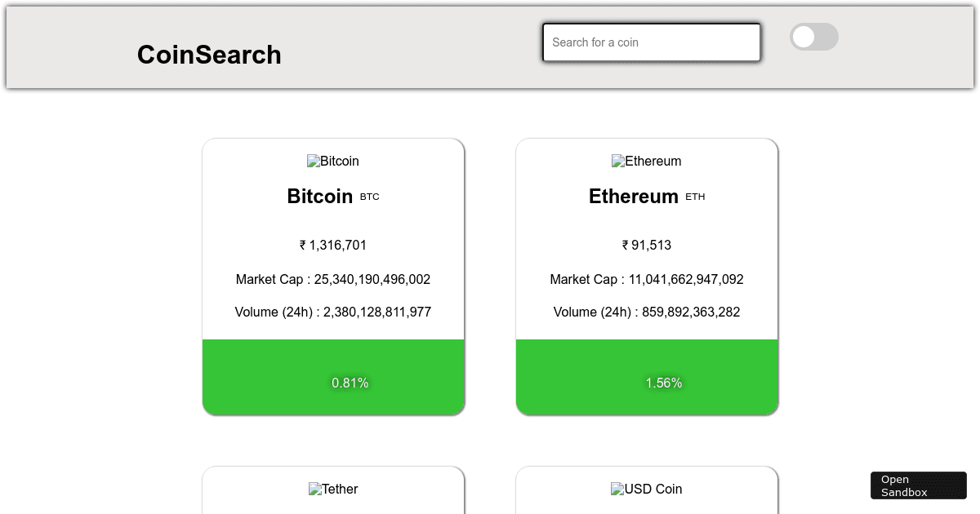Click the USD Coin logo image

(x=646, y=489)
